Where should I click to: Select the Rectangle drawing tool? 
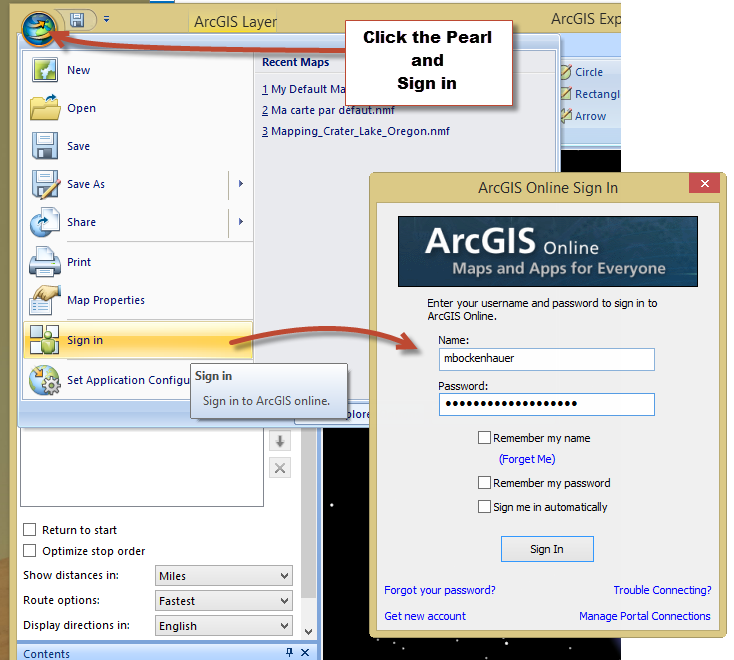click(590, 94)
